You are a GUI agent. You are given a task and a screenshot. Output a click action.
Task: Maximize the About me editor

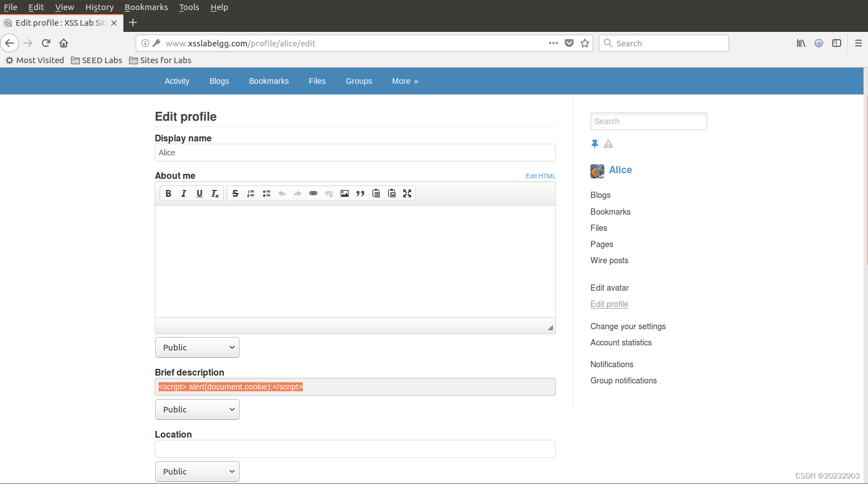[407, 193]
